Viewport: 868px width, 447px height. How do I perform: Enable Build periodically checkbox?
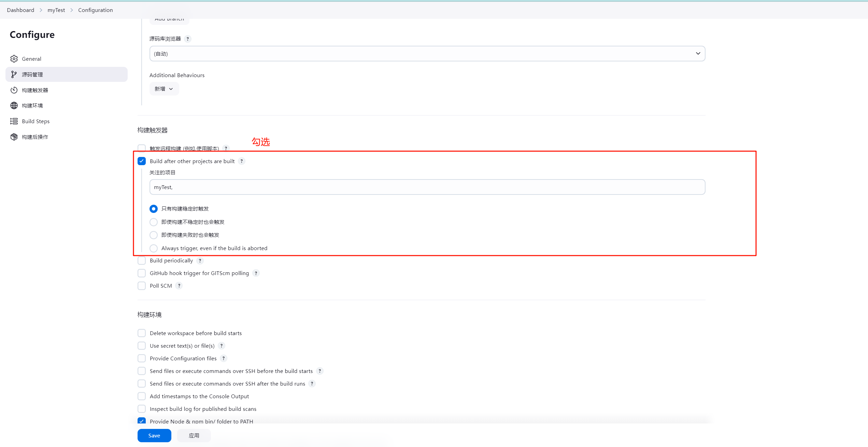coord(142,261)
